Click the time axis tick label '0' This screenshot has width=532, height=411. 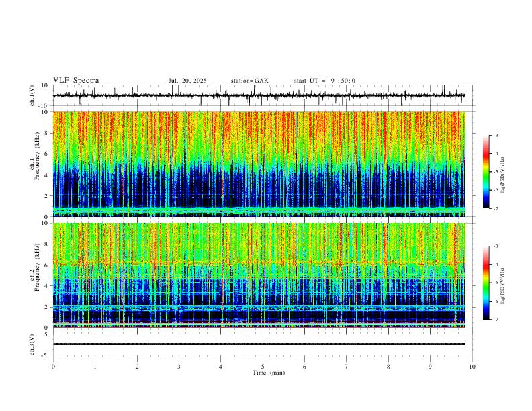(53, 367)
